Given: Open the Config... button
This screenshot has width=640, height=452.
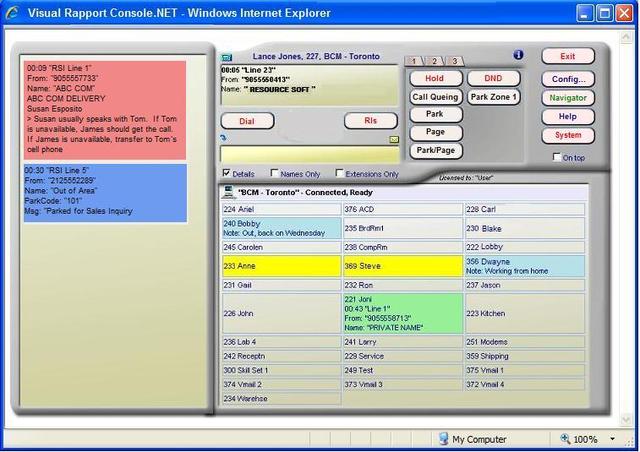Looking at the screenshot, I should tap(568, 79).
